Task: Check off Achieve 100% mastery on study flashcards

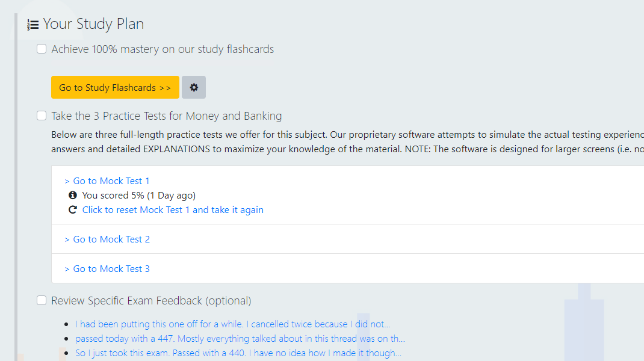Action: coord(41,49)
